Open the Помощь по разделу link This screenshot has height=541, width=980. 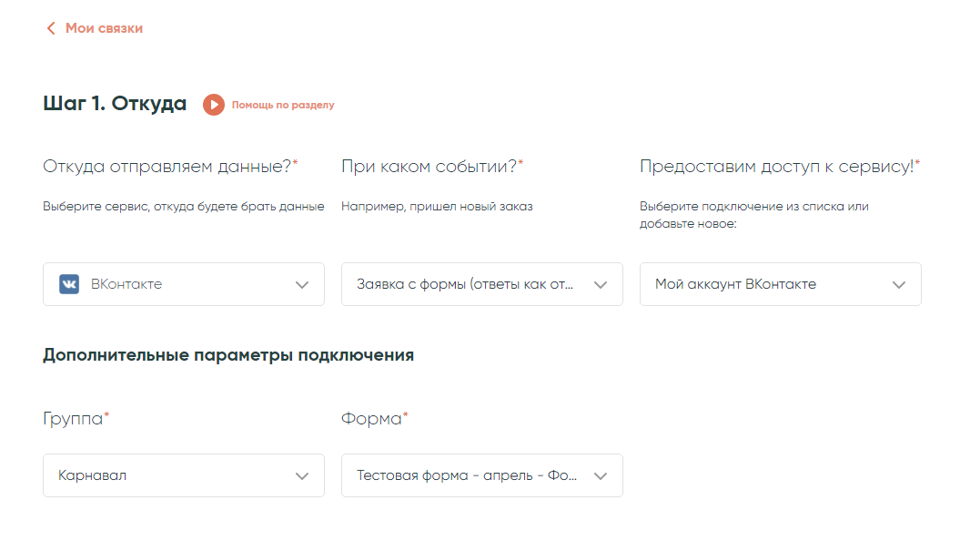282,105
